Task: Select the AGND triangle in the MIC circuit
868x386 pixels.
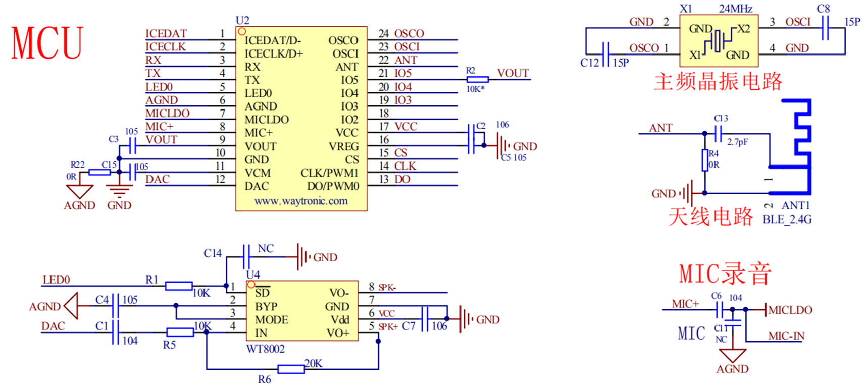Action: click(x=732, y=355)
